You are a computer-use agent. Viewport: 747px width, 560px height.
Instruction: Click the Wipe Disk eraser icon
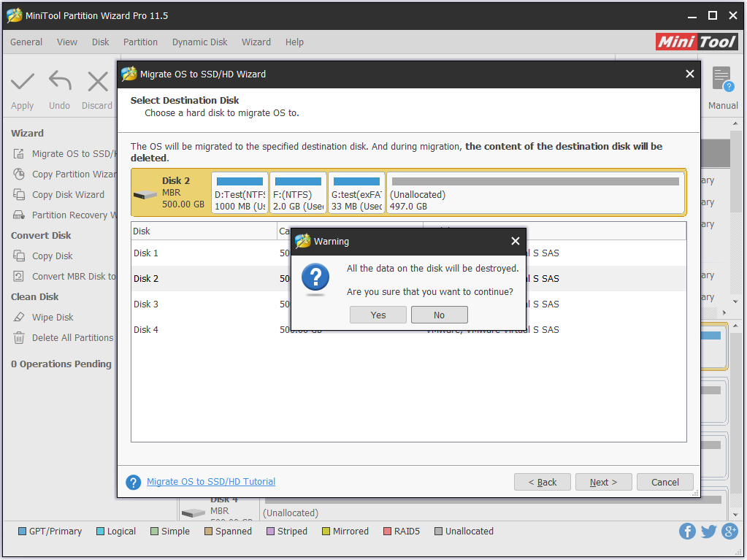tap(18, 317)
